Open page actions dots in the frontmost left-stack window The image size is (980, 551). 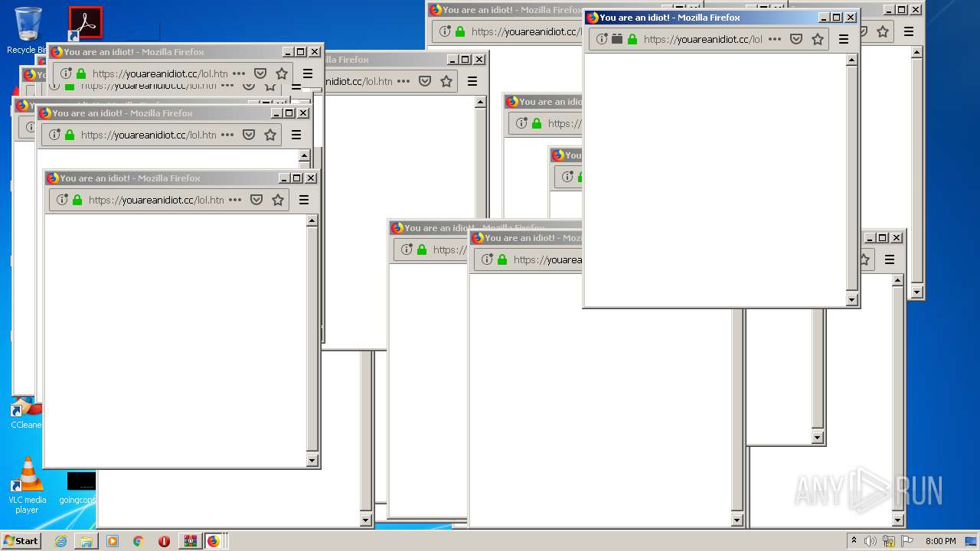tap(235, 200)
